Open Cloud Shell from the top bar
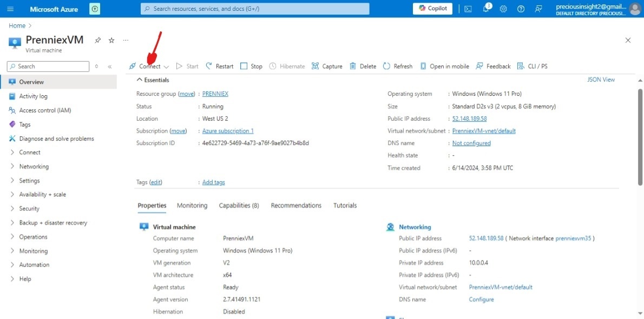The image size is (644, 319). [x=468, y=9]
